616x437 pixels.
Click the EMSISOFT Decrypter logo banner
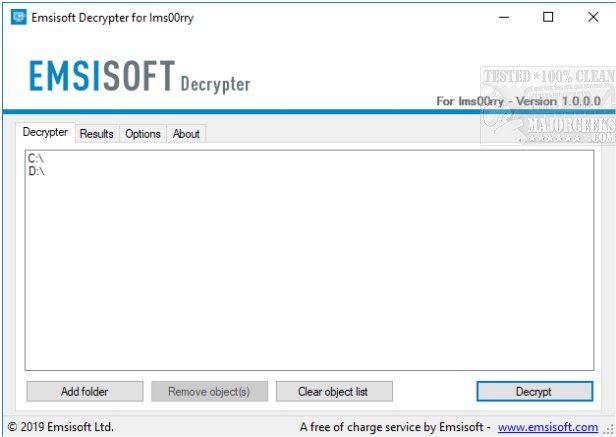click(x=139, y=76)
